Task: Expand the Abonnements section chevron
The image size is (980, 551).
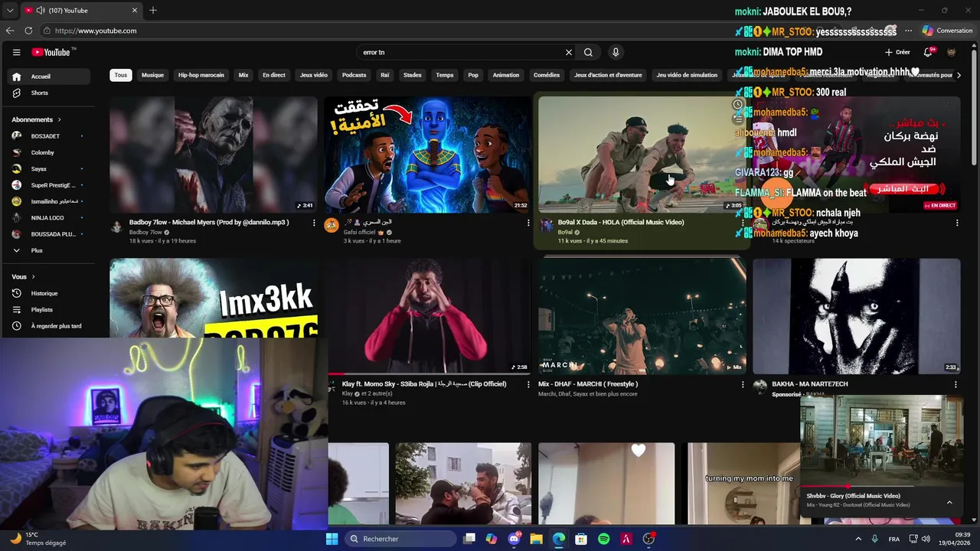Action: (59, 119)
